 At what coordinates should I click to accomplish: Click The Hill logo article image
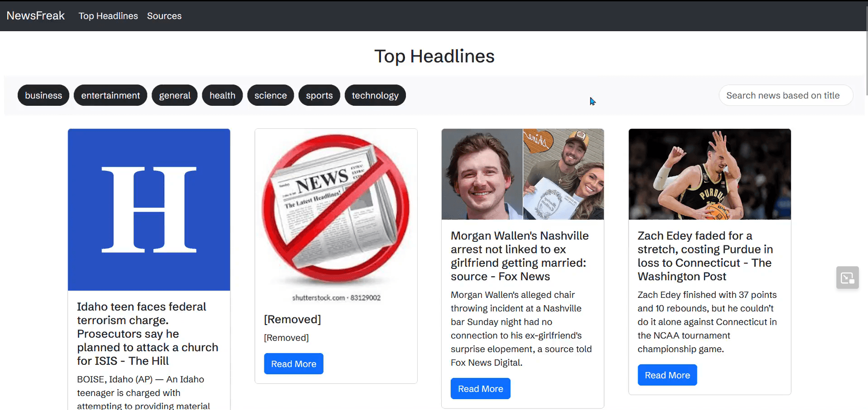pyautogui.click(x=149, y=210)
